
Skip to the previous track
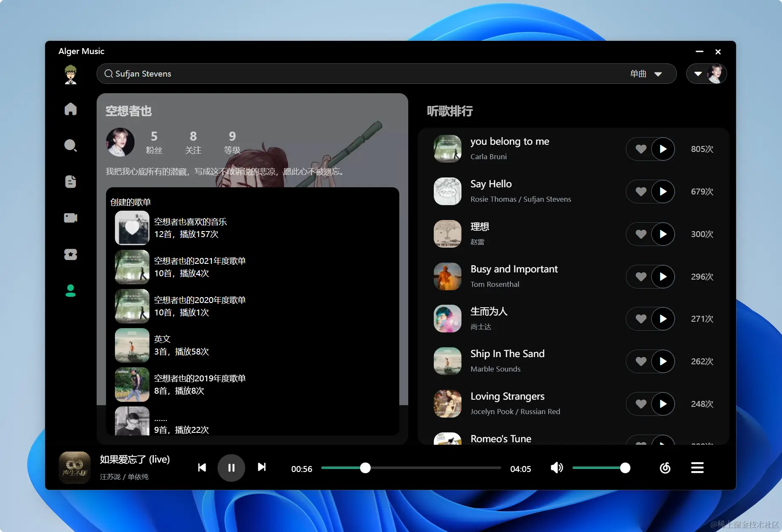202,467
